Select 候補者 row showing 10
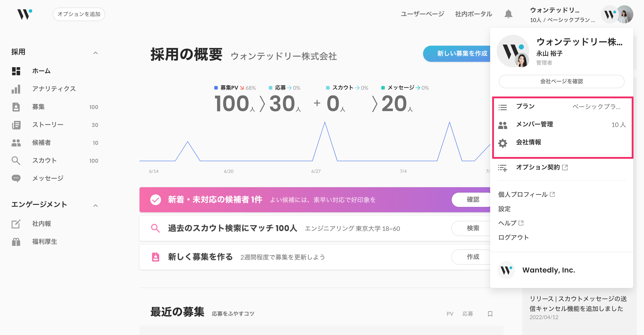Screen dimensions: 644x335 (55, 143)
